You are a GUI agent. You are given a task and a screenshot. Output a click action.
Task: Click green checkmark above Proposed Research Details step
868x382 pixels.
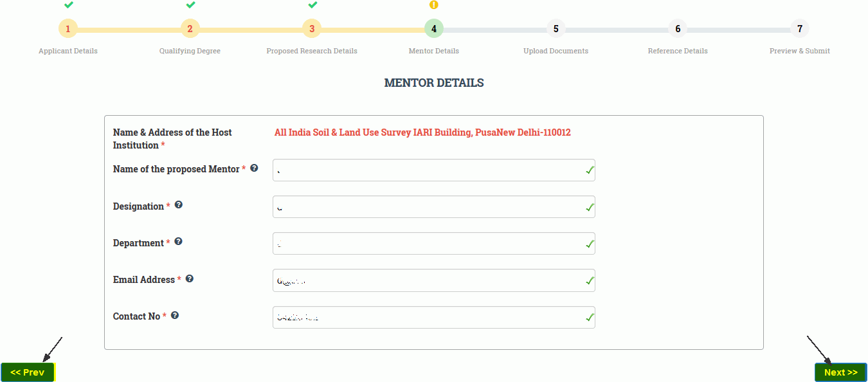point(312,5)
